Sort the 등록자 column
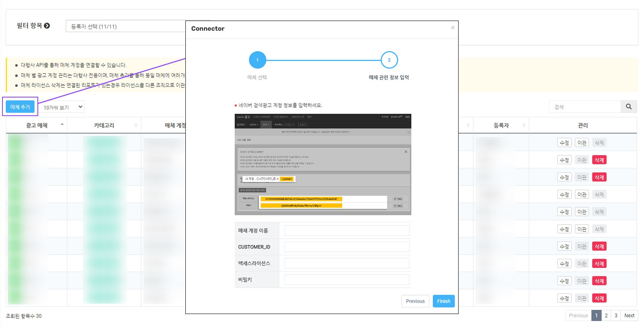 [x=524, y=125]
